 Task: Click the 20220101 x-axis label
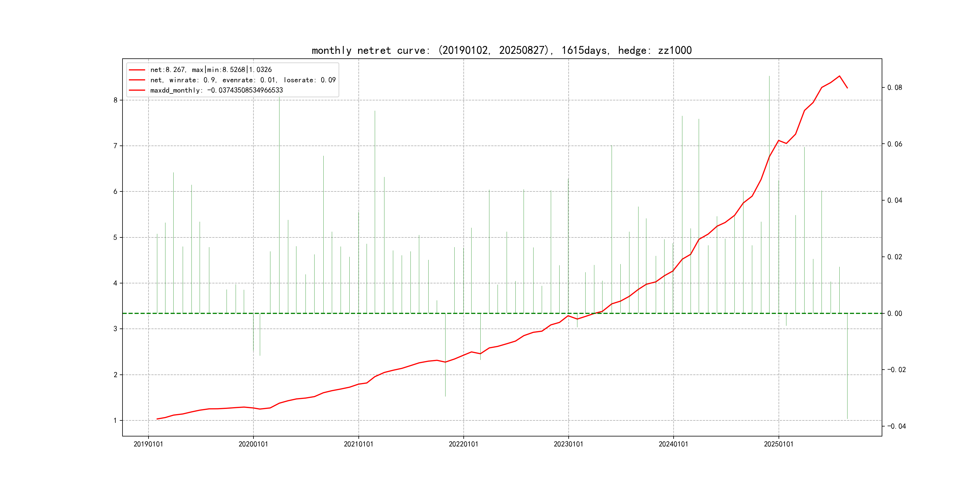click(463, 444)
